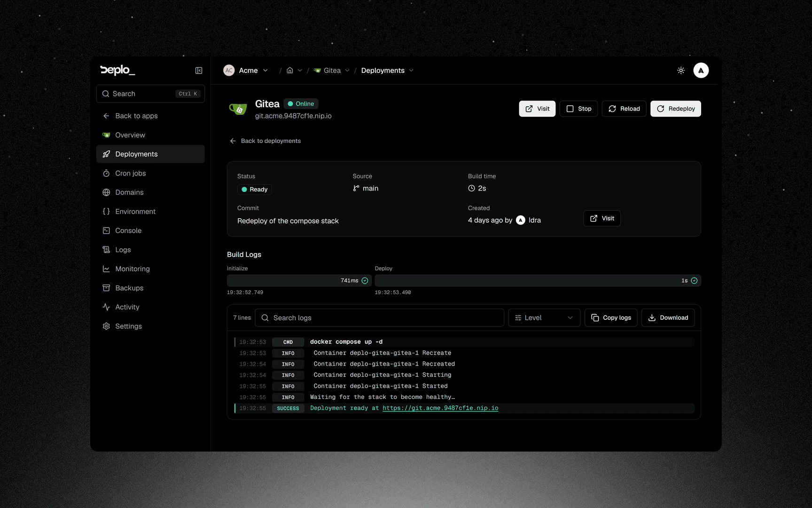Click the Ready status badge
Screen dimensions: 812x508
[x=254, y=190]
